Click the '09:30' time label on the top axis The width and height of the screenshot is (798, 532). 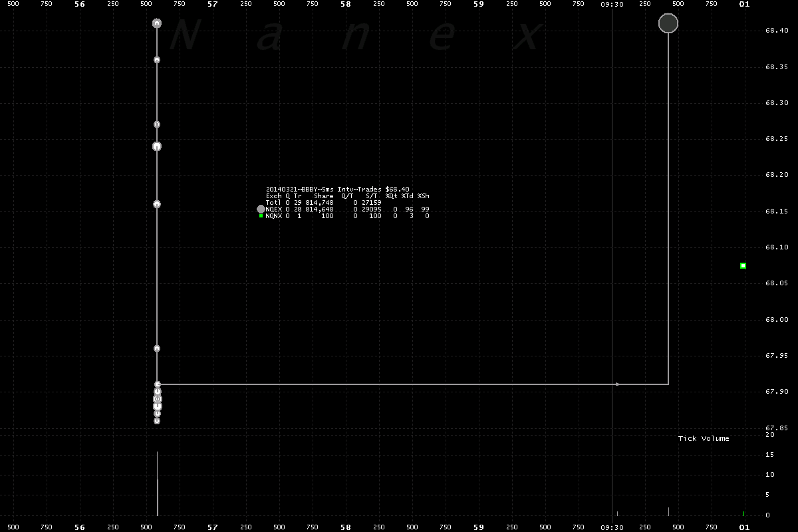click(612, 4)
